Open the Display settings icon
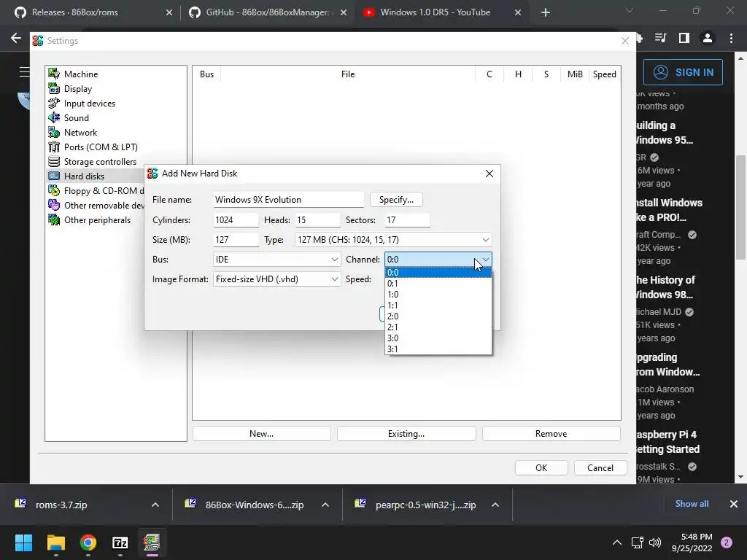 54,88
